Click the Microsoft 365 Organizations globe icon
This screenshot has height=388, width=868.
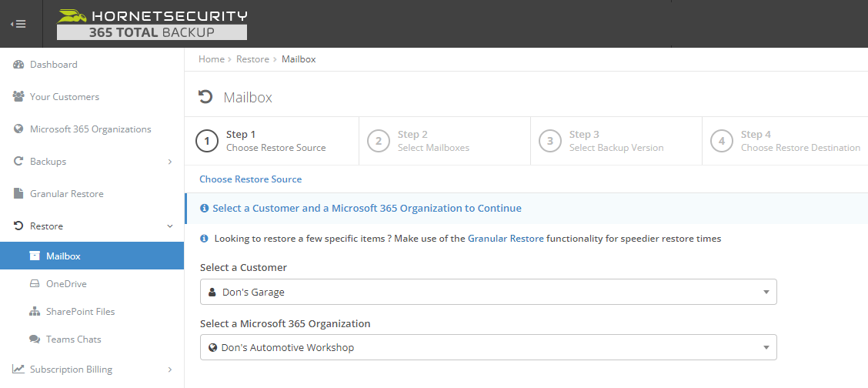18,129
